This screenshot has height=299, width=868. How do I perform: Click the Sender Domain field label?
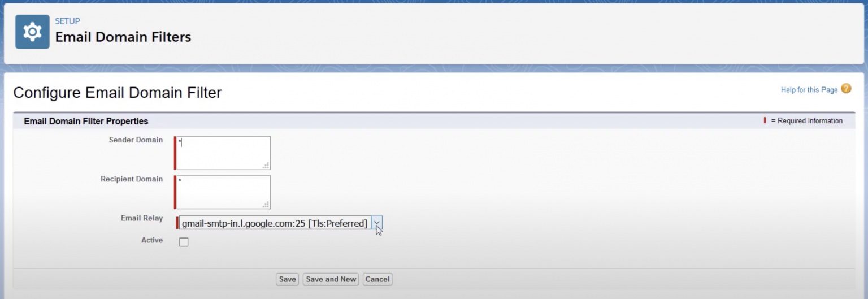[136, 140]
